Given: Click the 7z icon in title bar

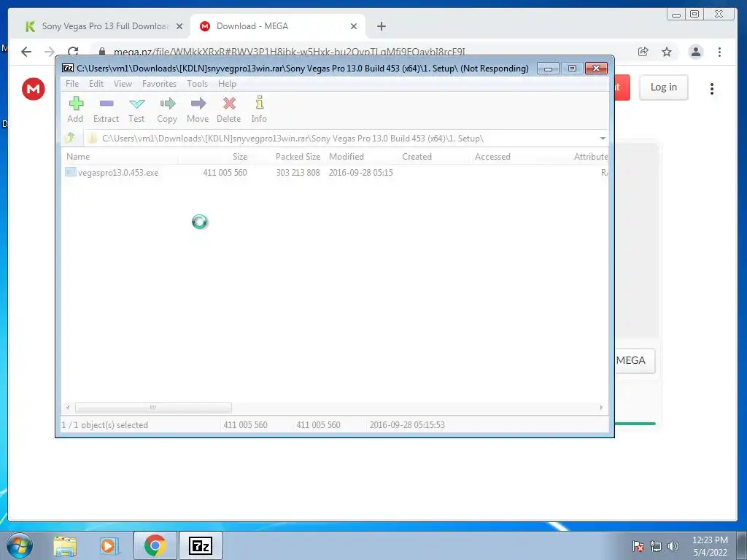Looking at the screenshot, I should click(68, 68).
